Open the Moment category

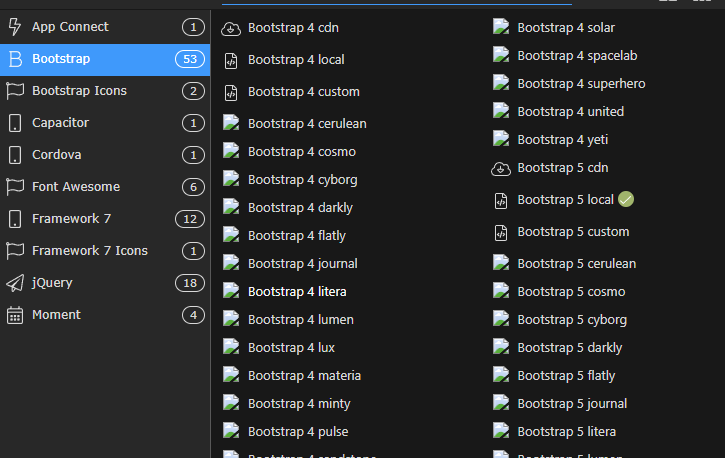[105, 315]
